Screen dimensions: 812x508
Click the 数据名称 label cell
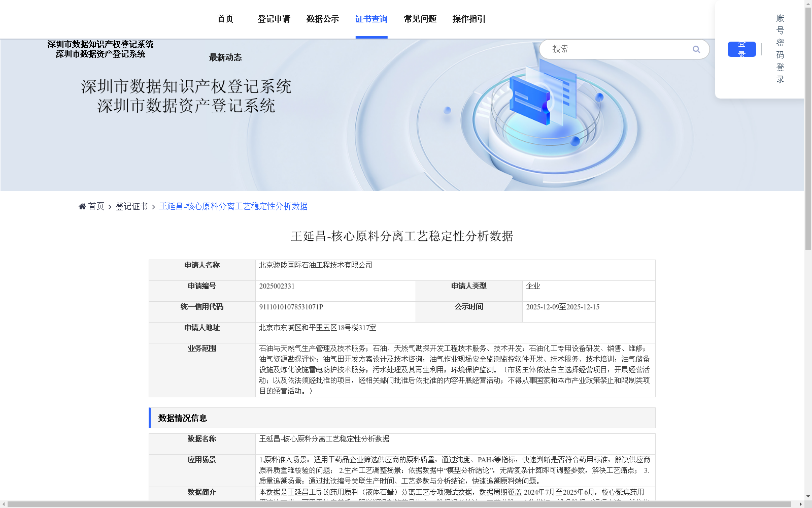tap(202, 444)
